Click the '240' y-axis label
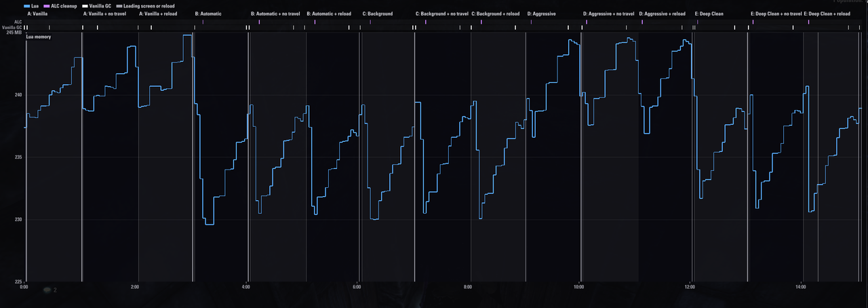This screenshot has height=308, width=868. tap(18, 95)
